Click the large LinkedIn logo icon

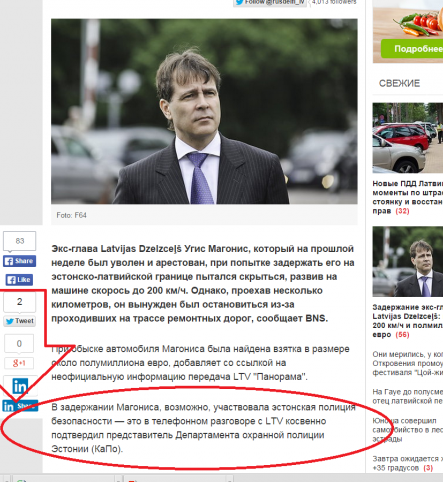(20, 386)
